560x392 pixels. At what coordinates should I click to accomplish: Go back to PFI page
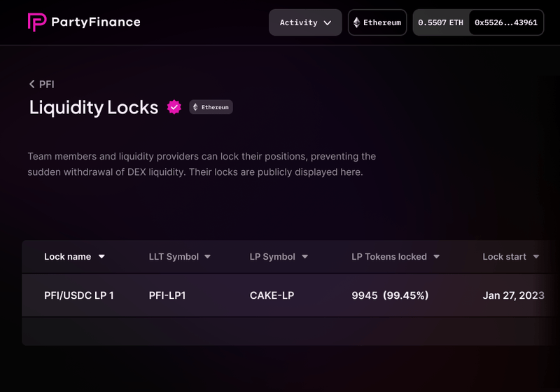tap(46, 84)
